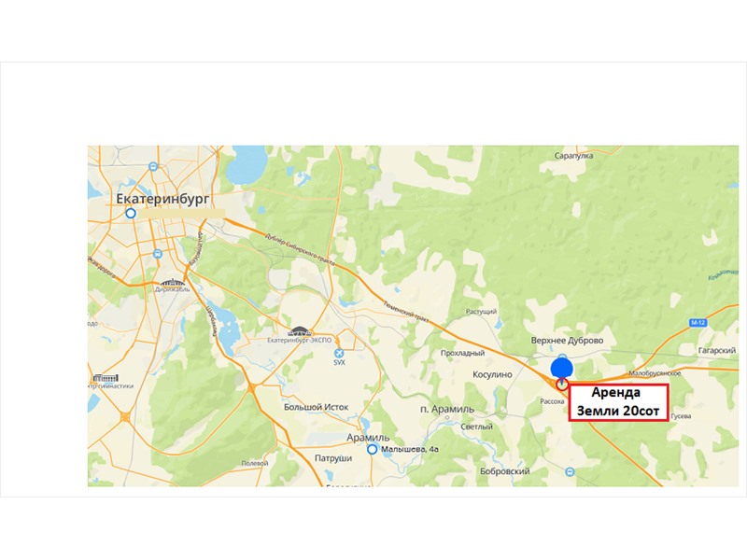The width and height of the screenshot is (747, 560).
Task: Select the Екатеринбург-ЭКСПО building icon
Action: pos(299,331)
